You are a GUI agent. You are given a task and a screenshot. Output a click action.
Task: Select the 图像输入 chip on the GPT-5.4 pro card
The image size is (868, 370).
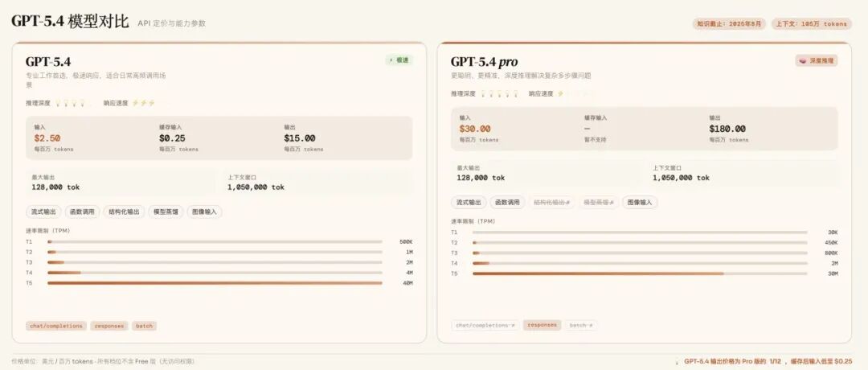click(x=640, y=202)
